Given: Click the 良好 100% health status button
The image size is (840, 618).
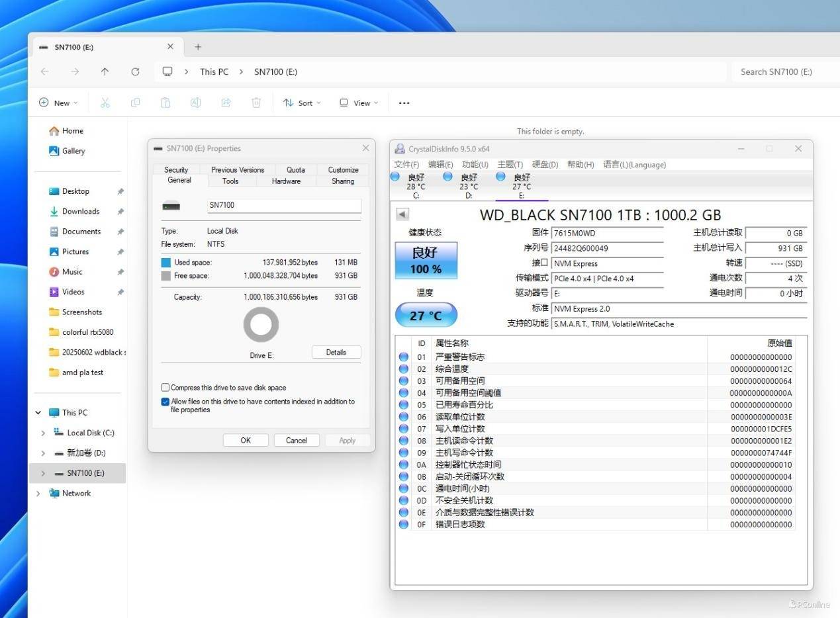Looking at the screenshot, I should point(426,260).
